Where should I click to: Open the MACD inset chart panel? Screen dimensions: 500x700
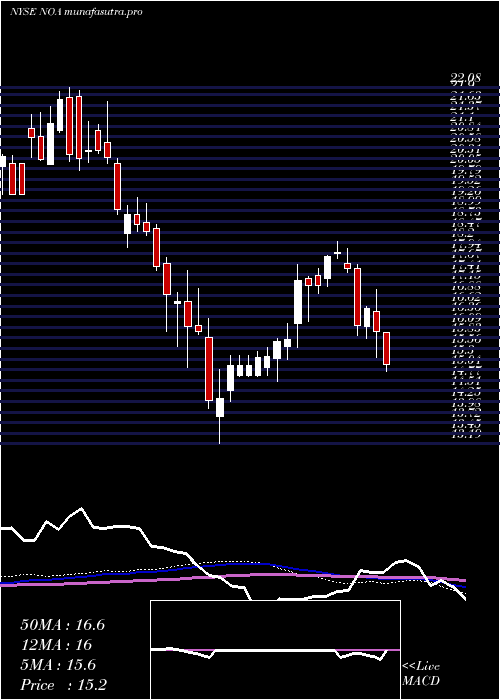[275, 650]
